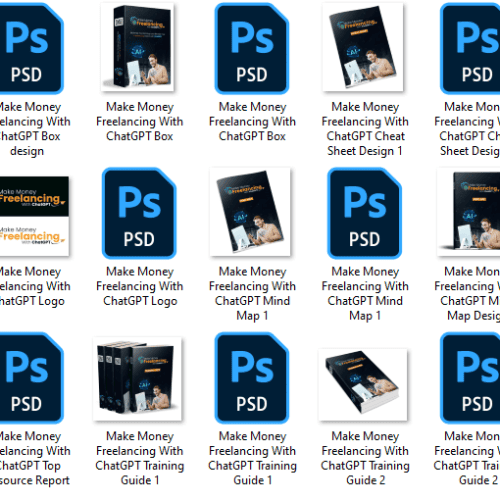
Task: Click the 'ChatGPT Logo' name under the image thumbnail
Action: (34, 286)
